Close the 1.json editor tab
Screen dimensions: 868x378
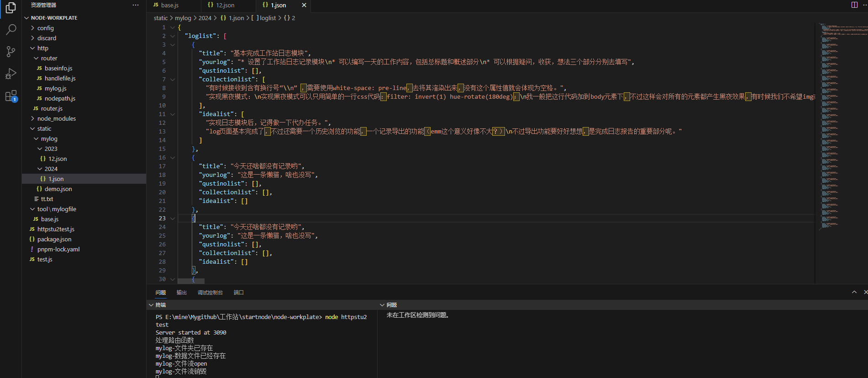[304, 5]
